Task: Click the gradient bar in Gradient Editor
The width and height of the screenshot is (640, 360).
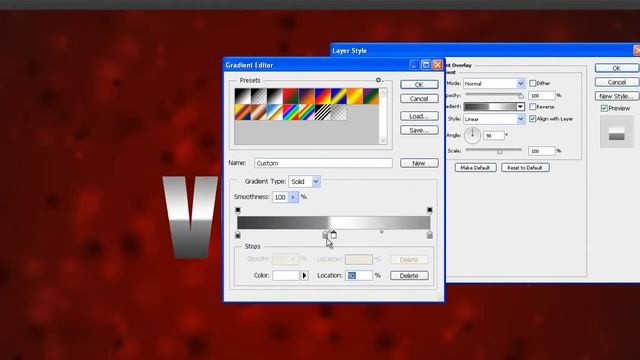Action: [x=333, y=222]
